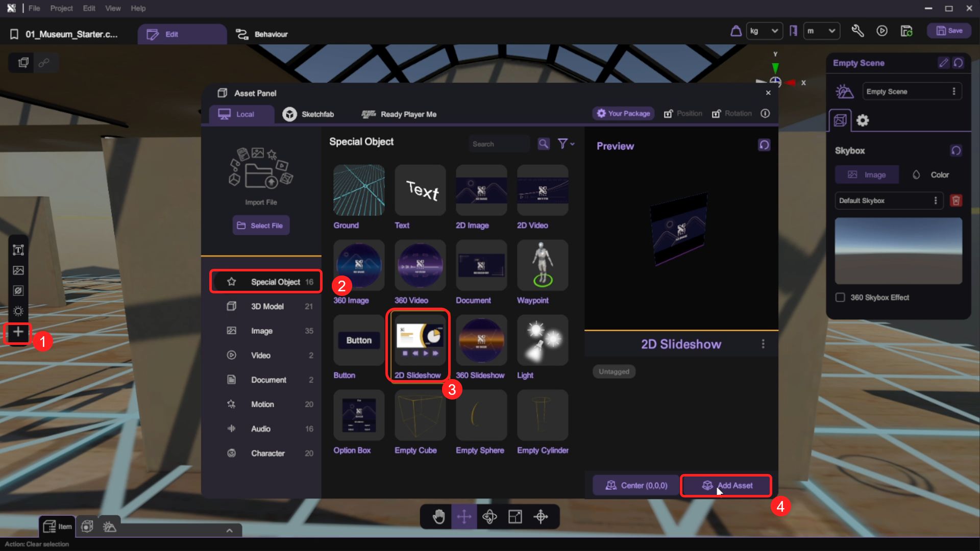The width and height of the screenshot is (980, 551).
Task: Open the m length unit dropdown
Action: [x=821, y=31]
